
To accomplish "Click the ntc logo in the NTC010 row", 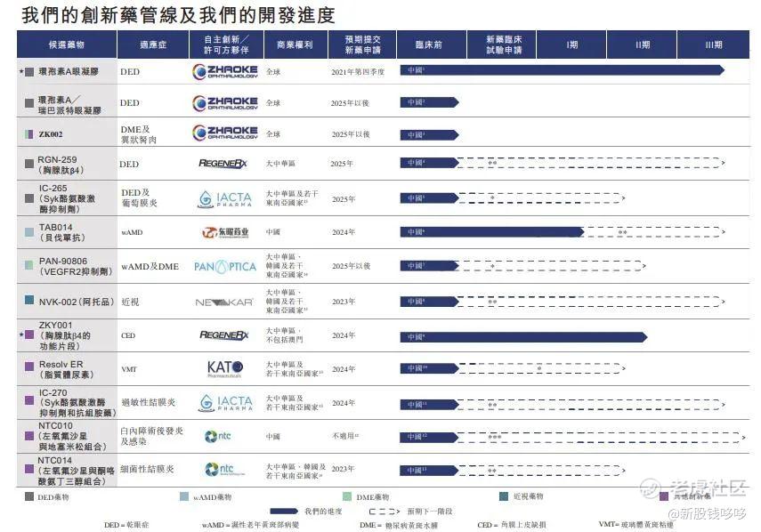I will click(x=218, y=436).
